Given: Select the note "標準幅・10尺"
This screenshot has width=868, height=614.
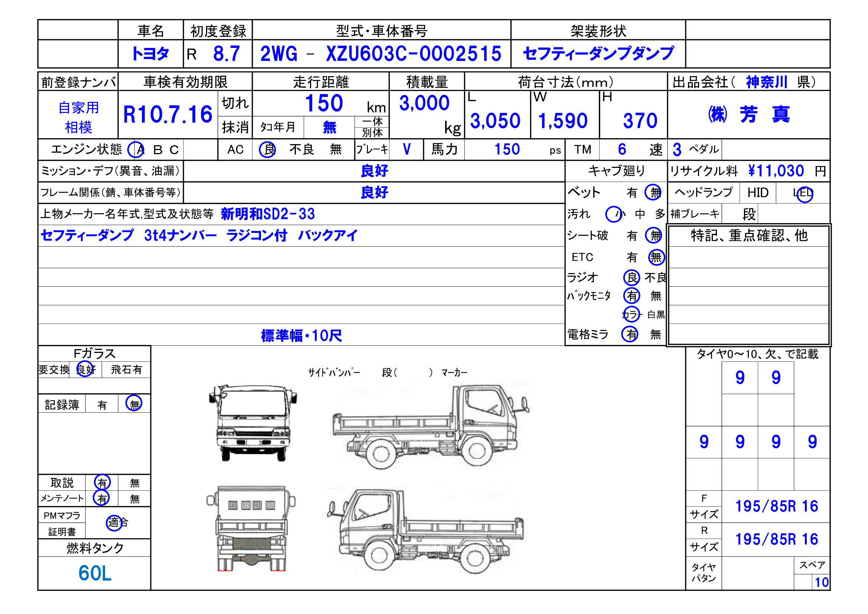Looking at the screenshot, I should pos(301,335).
